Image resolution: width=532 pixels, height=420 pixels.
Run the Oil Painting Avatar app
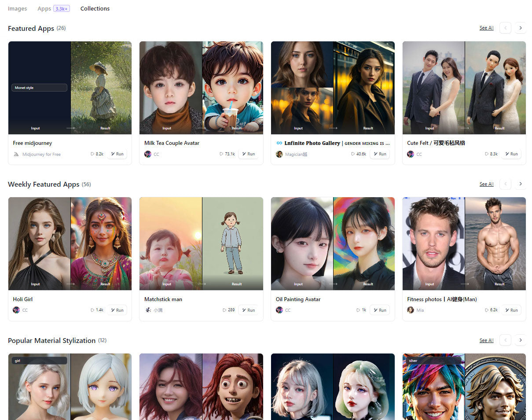click(x=380, y=310)
